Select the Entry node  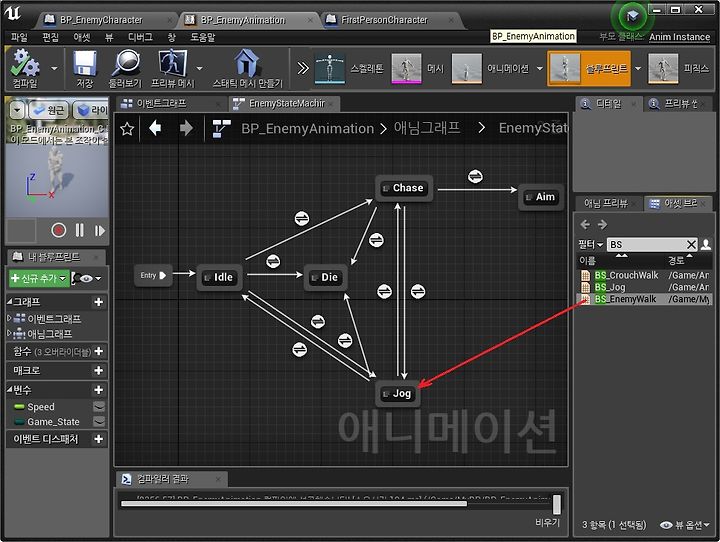click(153, 276)
